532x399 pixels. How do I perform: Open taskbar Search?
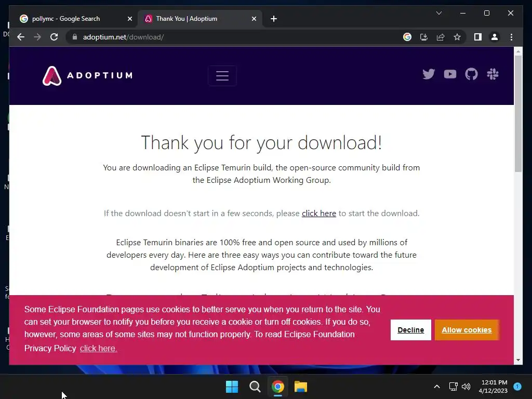click(255, 387)
